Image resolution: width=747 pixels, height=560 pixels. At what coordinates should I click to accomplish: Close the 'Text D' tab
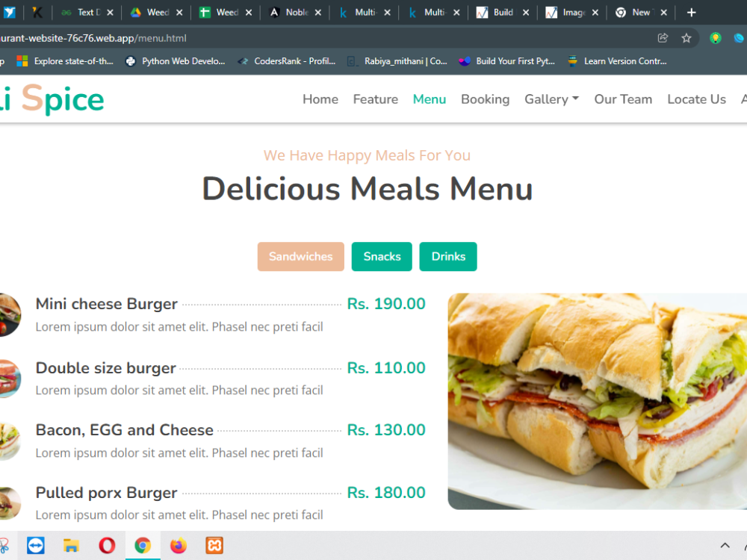pos(110,13)
